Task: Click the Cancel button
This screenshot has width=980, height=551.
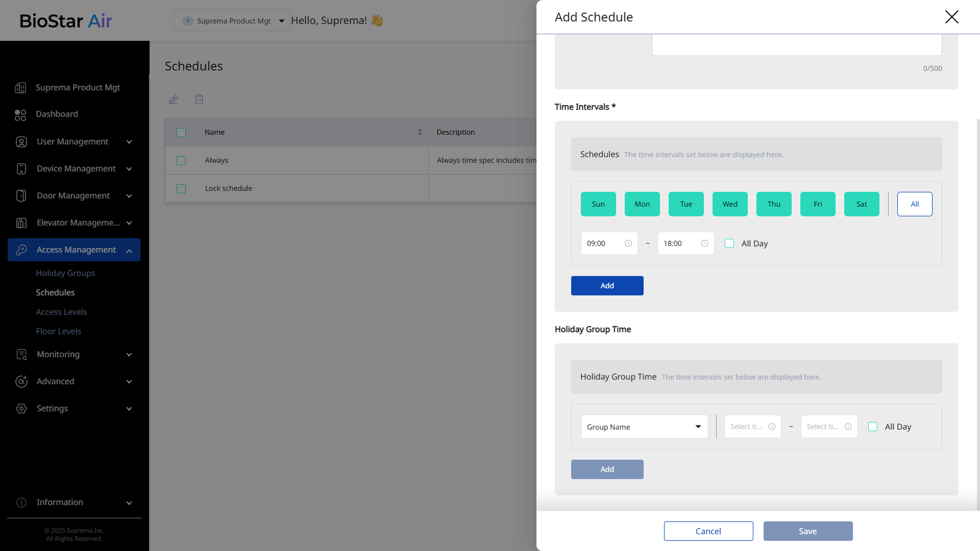Action: point(708,531)
